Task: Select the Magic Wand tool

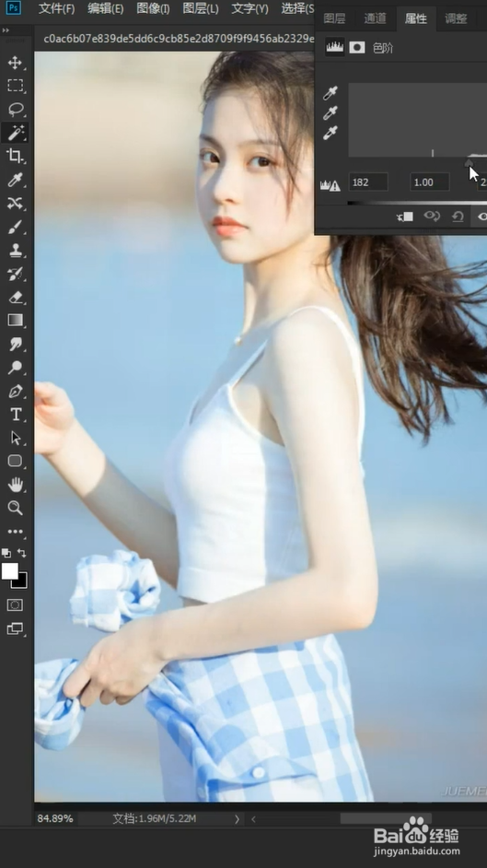Action: click(x=15, y=133)
